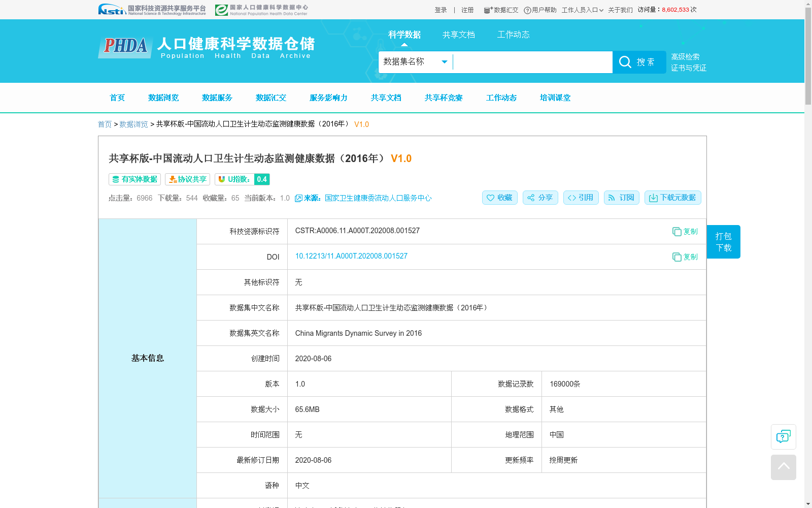Click 登录 login link
Image resolution: width=812 pixels, height=508 pixels.
[441, 10]
